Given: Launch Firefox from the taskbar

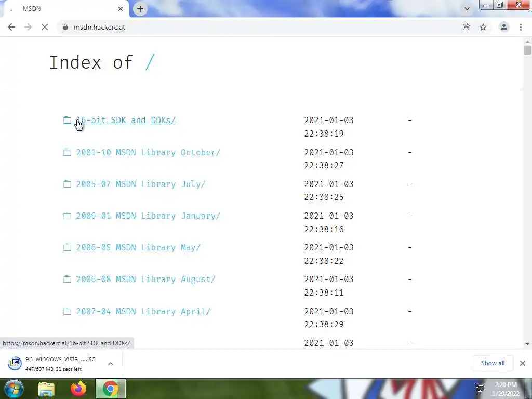Looking at the screenshot, I should pos(78,389).
